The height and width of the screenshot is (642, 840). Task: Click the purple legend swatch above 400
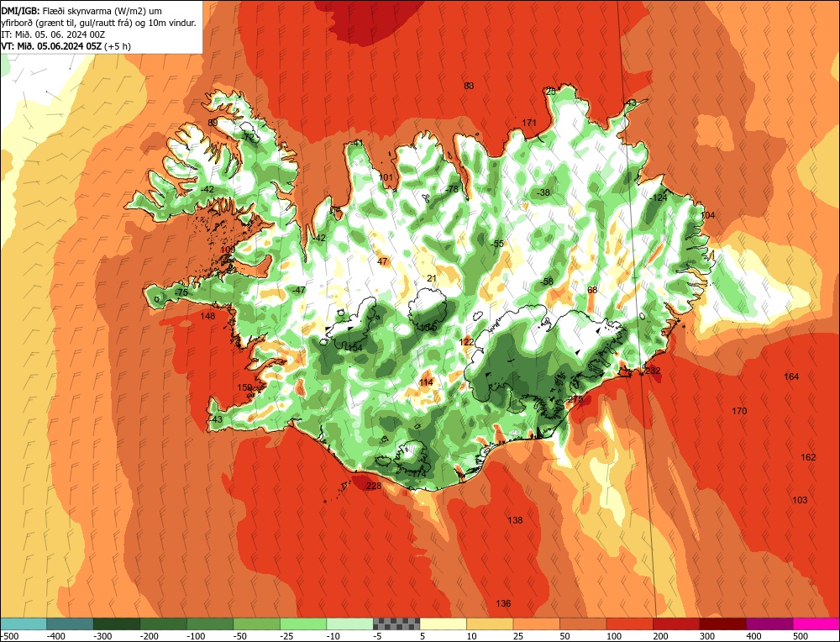click(769, 624)
